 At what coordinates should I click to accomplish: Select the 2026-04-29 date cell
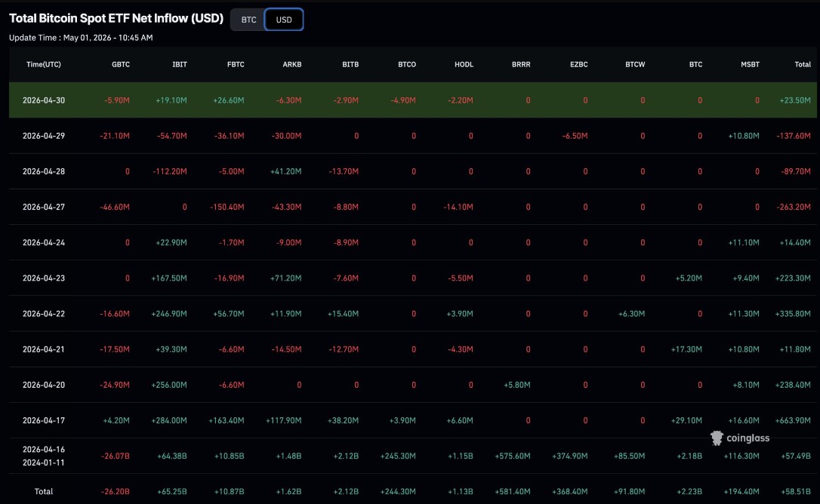pyautogui.click(x=44, y=136)
